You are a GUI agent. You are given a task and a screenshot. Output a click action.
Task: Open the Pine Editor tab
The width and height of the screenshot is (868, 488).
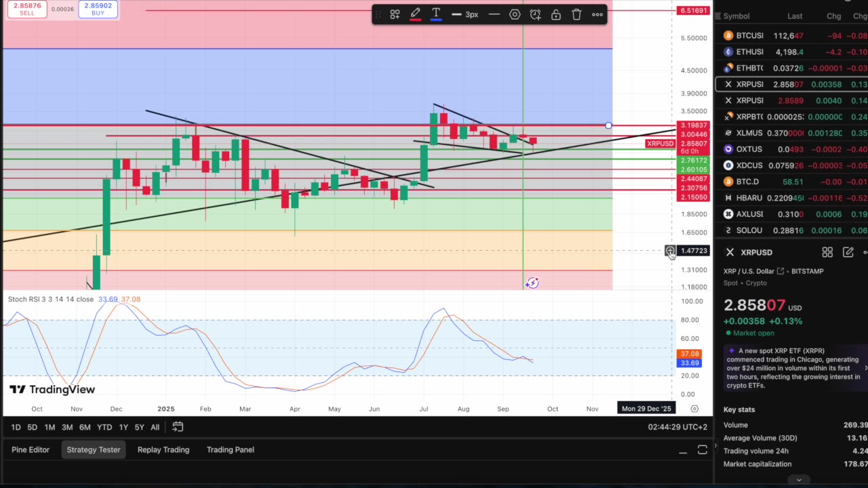(31, 449)
